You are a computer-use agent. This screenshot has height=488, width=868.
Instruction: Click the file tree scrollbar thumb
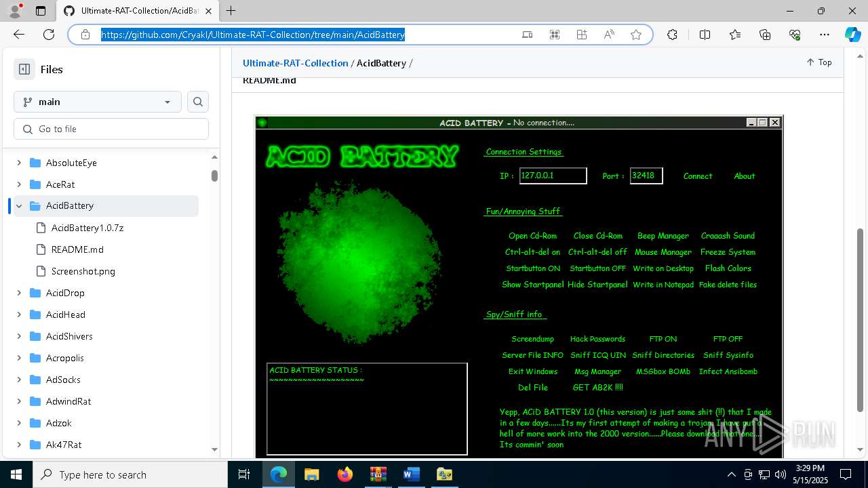[214, 176]
